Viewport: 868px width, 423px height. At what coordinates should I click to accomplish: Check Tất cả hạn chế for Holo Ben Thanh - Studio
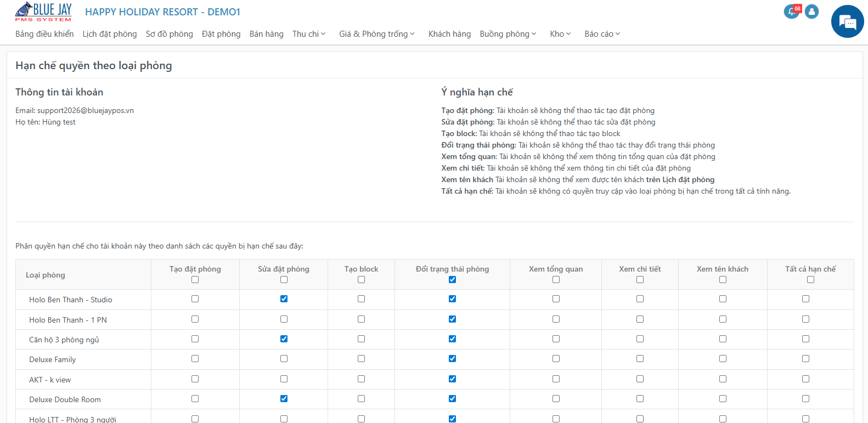pyautogui.click(x=805, y=299)
